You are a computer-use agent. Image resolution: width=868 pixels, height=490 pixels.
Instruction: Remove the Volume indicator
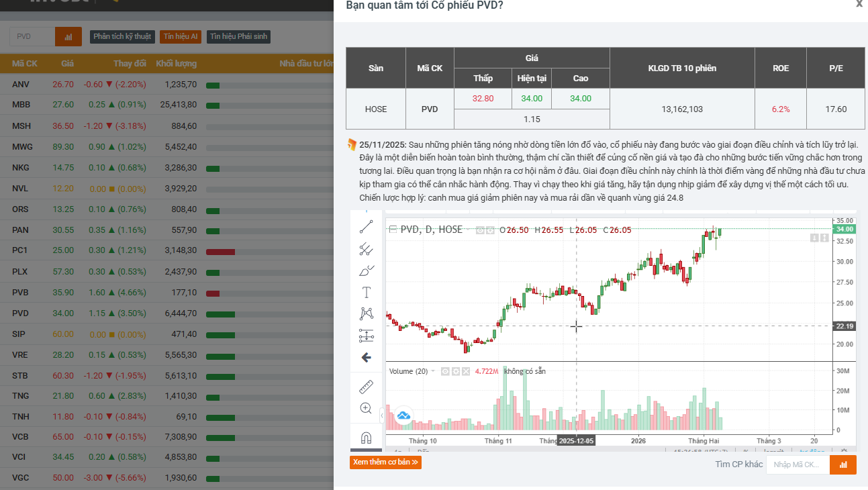pos(465,371)
